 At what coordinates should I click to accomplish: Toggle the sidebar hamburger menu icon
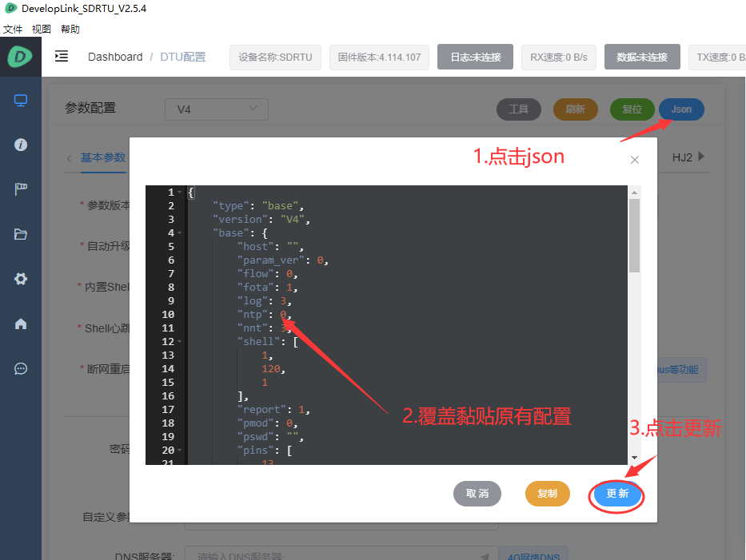[62, 56]
